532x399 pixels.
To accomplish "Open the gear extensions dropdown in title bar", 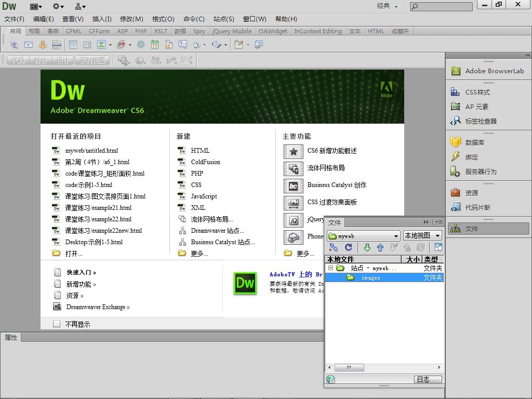I will [58, 6].
